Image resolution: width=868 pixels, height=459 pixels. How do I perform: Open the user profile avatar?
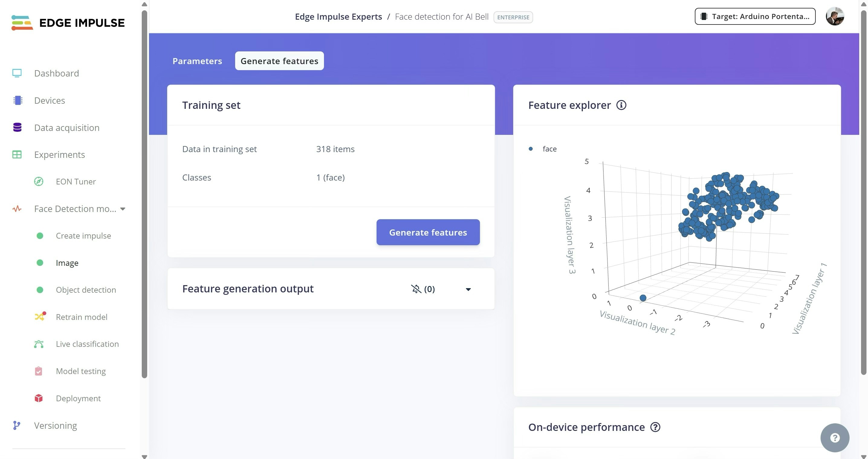click(x=835, y=17)
